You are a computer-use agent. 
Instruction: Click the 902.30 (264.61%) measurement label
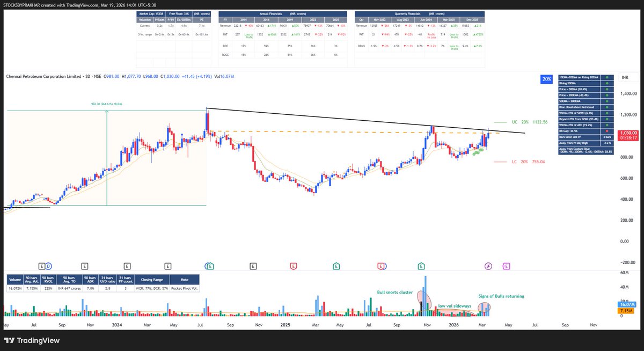(107, 105)
